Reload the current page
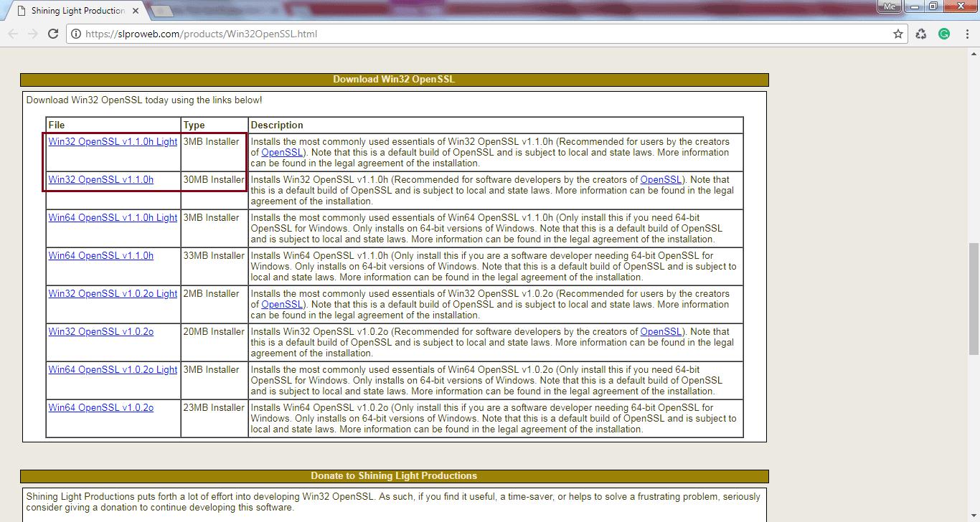980x522 pixels. 53,33
